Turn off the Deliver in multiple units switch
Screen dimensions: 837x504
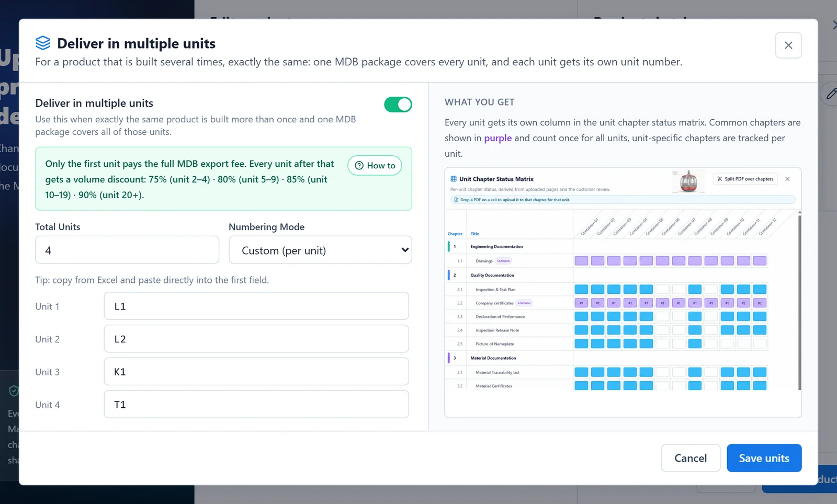pyautogui.click(x=398, y=105)
